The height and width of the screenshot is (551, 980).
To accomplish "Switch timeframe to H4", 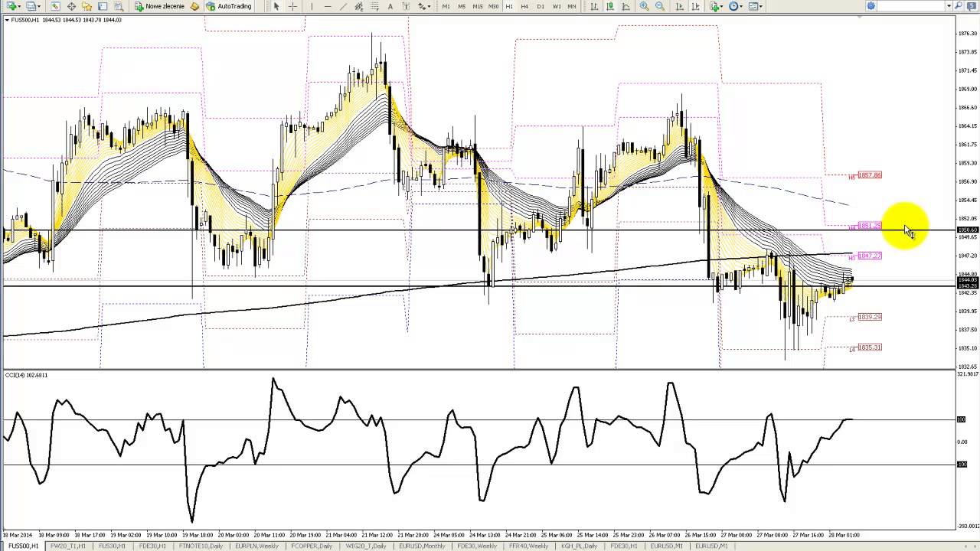I will pyautogui.click(x=524, y=6).
